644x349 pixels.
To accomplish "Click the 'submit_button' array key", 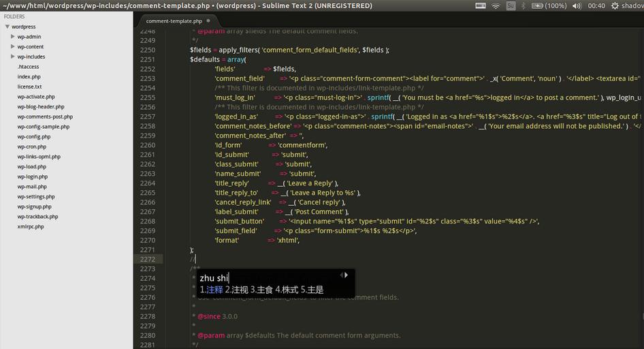I will (240, 221).
